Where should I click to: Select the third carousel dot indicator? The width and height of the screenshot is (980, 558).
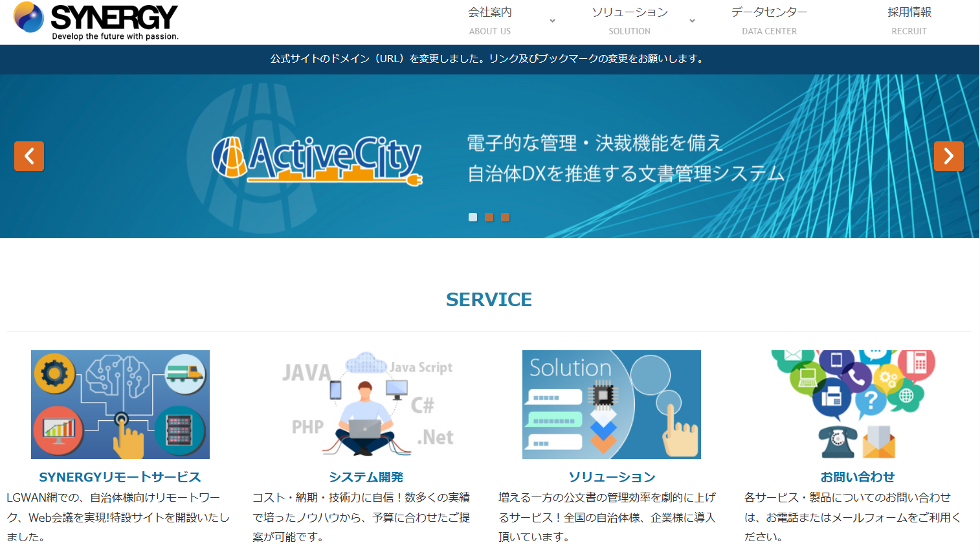click(506, 218)
